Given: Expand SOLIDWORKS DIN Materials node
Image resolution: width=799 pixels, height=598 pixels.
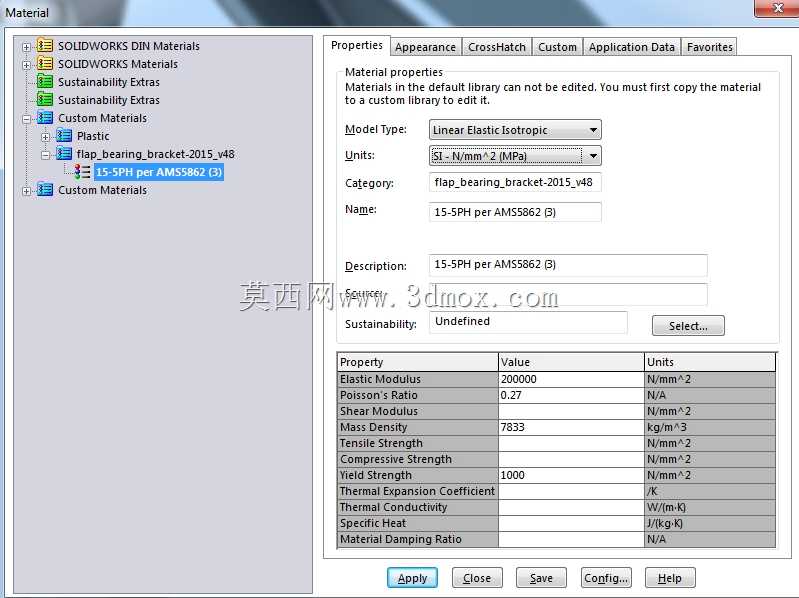Looking at the screenshot, I should 26,47.
